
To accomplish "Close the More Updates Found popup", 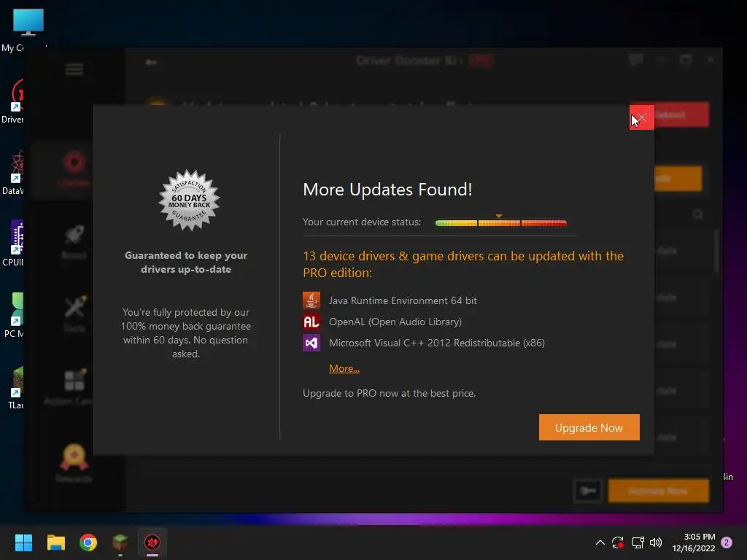I will click(x=641, y=117).
